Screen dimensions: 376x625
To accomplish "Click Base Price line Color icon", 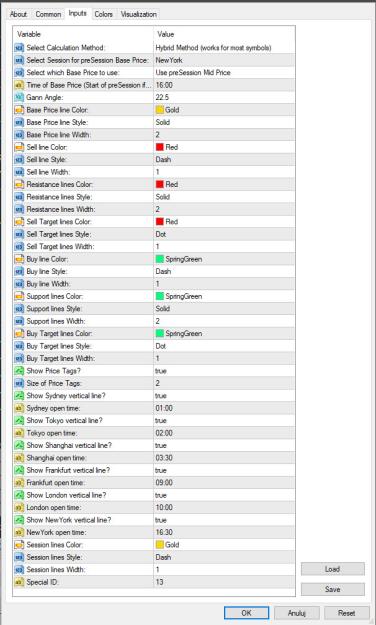I will tap(19, 110).
